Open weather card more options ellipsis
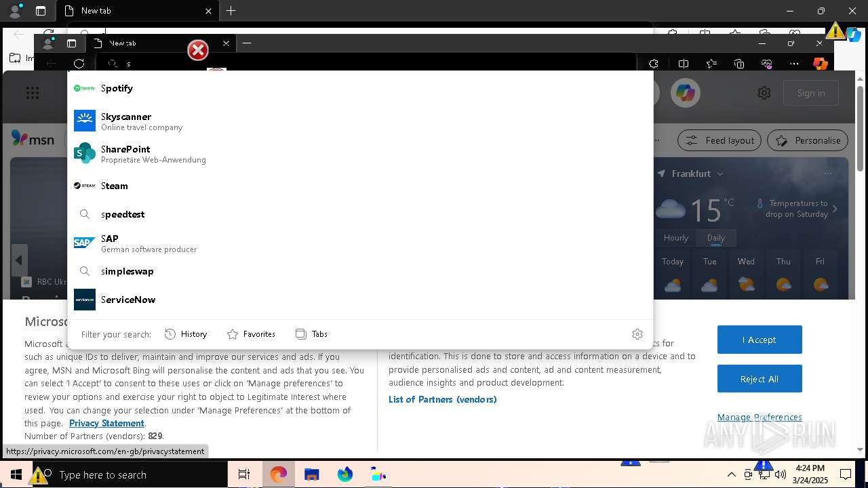The image size is (868, 488). point(827,174)
